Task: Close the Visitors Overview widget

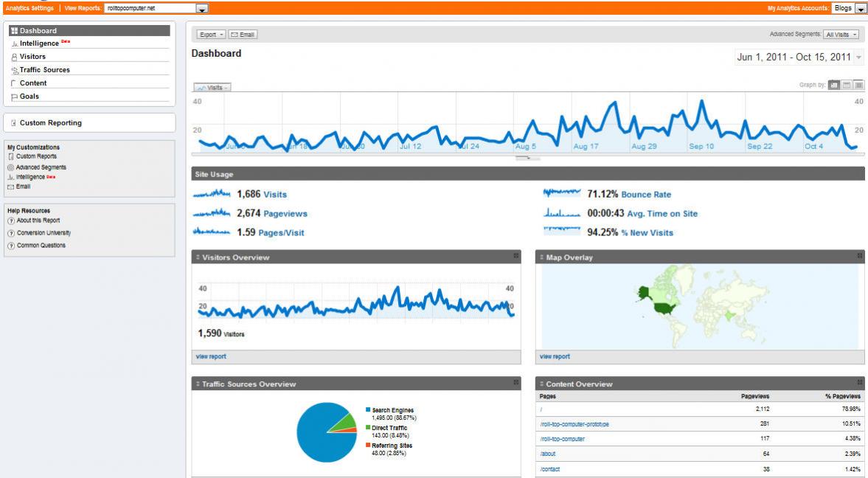Action: pos(516,256)
